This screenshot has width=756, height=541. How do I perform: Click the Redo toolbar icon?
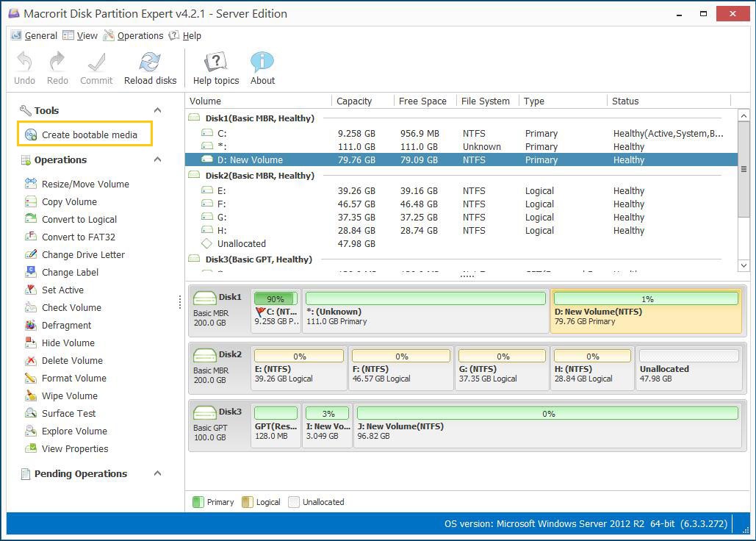pos(57,61)
